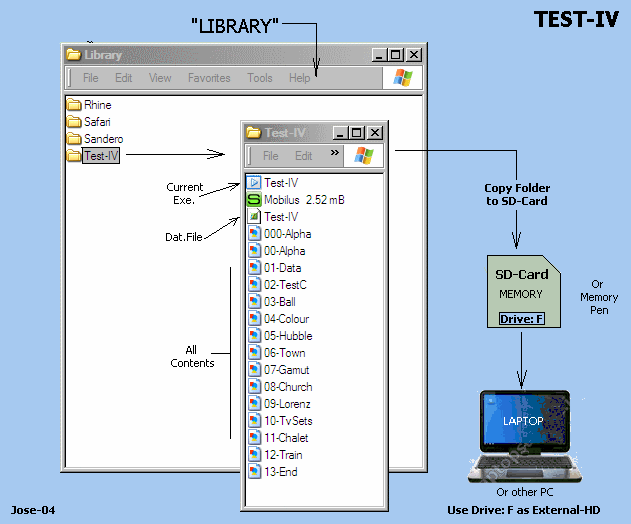Open the Rhine folder icon
631x524 pixels.
[73, 105]
